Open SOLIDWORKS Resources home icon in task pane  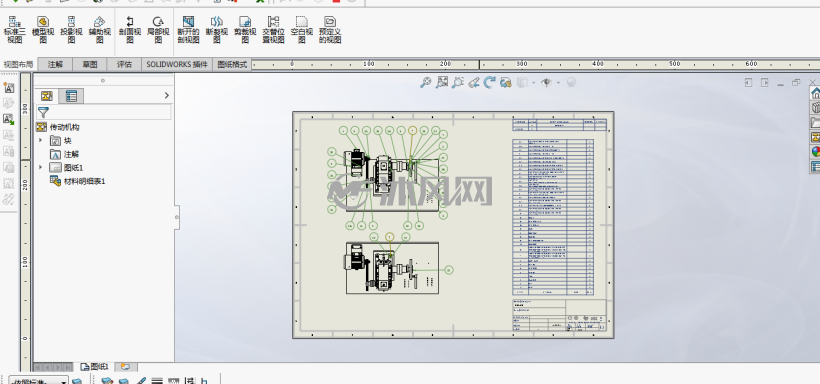815,93
